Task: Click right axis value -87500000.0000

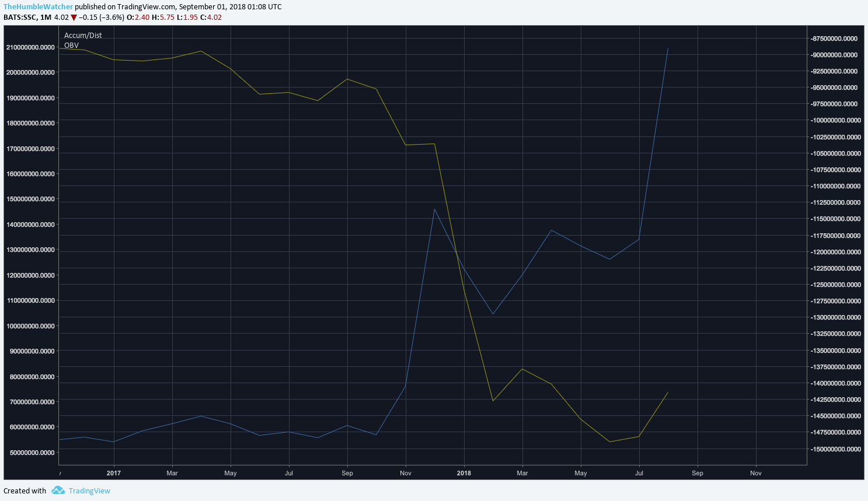Action: point(834,38)
